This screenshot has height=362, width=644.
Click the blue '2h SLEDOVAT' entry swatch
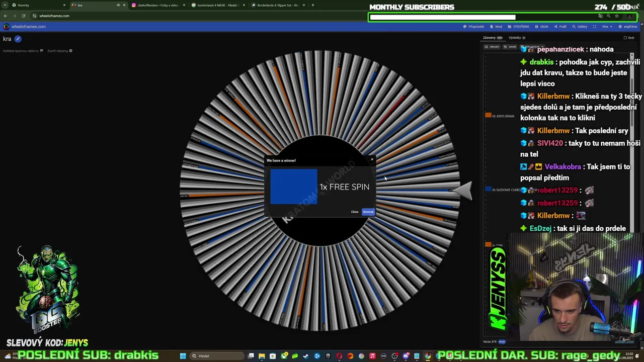pos(488,189)
